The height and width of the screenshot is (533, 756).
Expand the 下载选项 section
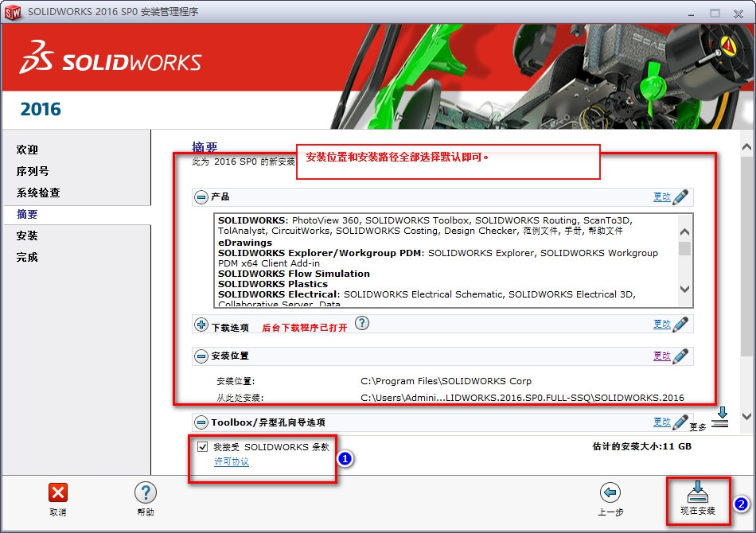tap(201, 325)
